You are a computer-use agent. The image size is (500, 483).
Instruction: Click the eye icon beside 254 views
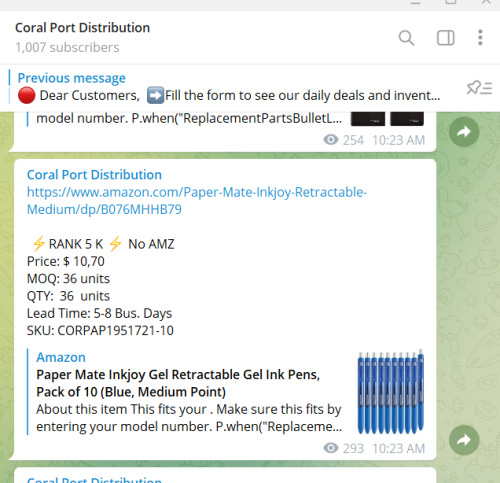pos(331,140)
